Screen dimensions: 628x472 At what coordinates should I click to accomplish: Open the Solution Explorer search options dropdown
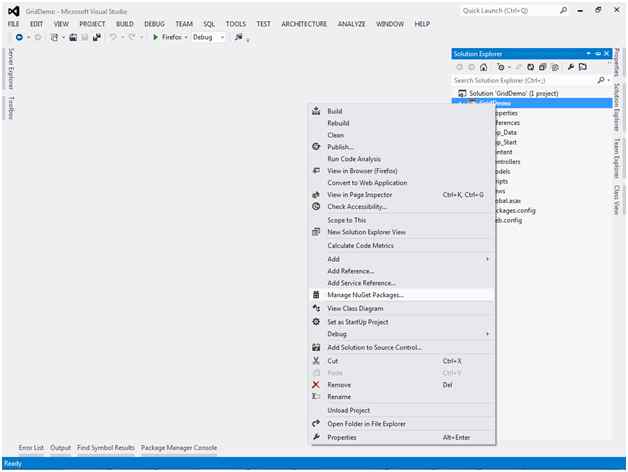(x=608, y=80)
